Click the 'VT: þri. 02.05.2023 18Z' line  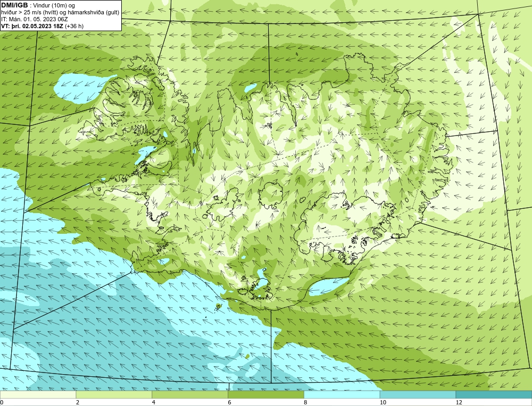[x=32, y=26]
